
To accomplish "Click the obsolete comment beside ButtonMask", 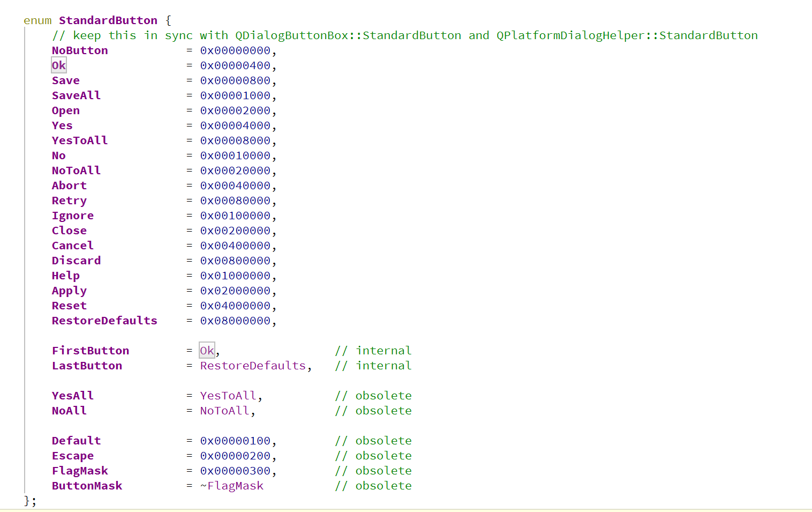I will (x=373, y=486).
